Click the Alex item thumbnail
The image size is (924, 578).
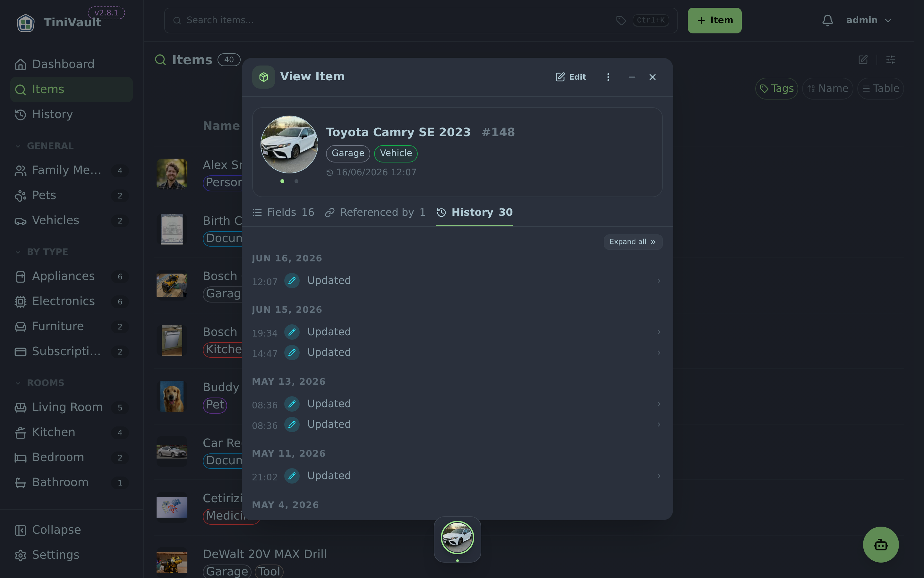tap(172, 174)
